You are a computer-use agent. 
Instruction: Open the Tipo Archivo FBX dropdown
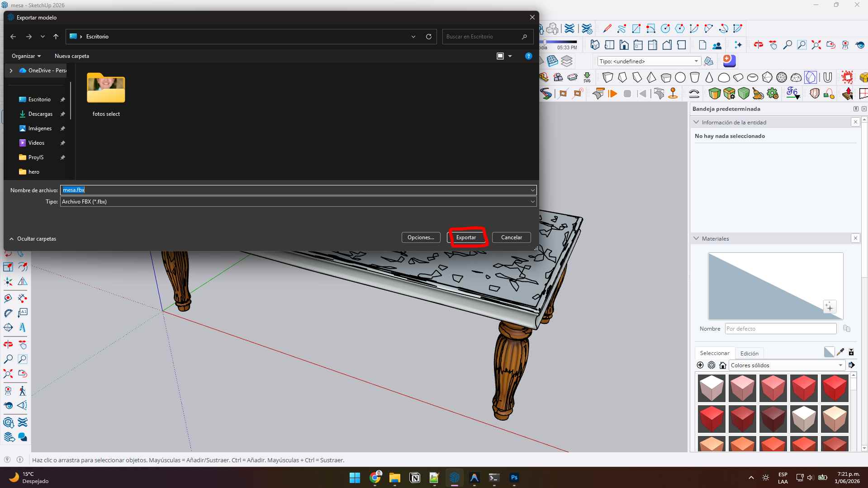pos(298,202)
